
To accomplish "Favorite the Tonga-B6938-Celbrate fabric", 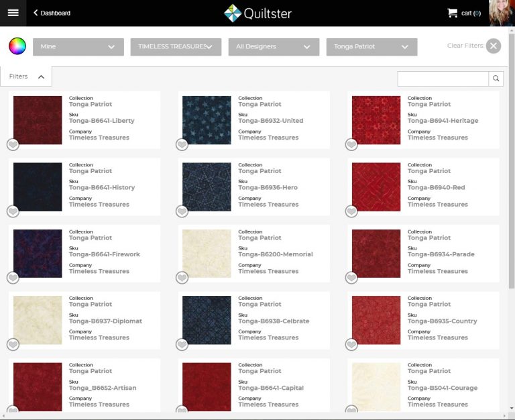I will tap(182, 344).
